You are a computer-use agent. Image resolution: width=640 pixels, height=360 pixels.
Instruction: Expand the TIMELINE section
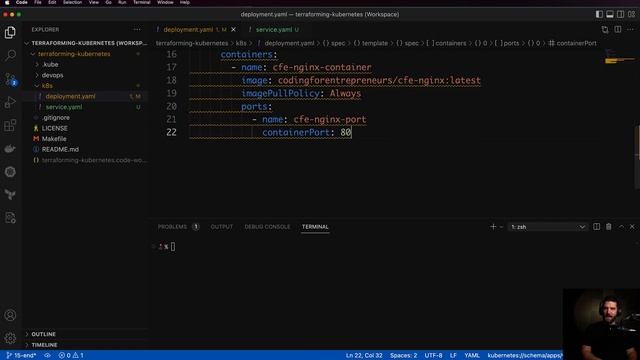(x=44, y=344)
